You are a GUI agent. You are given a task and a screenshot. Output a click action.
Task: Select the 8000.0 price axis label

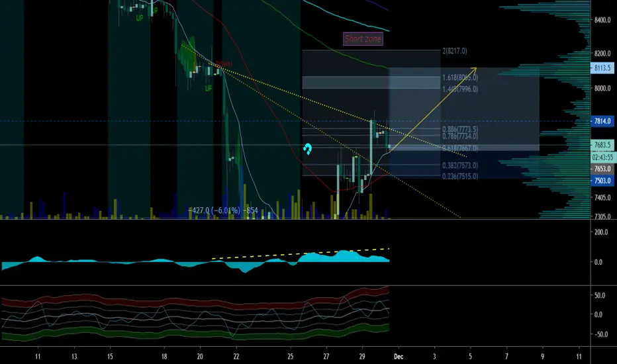pos(602,88)
